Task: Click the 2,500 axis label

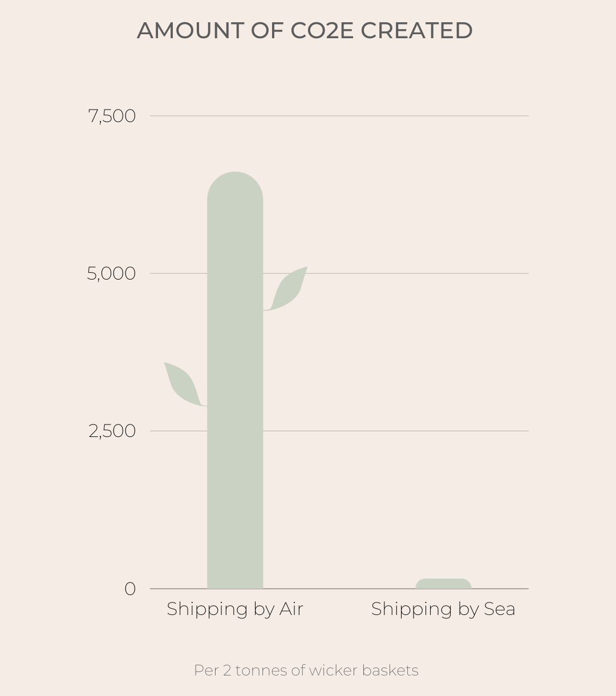Action: pyautogui.click(x=112, y=431)
